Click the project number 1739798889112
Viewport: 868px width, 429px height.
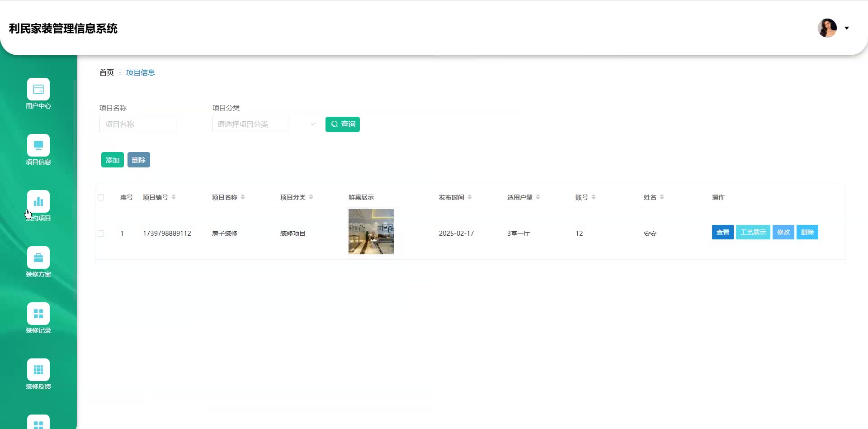pyautogui.click(x=167, y=234)
